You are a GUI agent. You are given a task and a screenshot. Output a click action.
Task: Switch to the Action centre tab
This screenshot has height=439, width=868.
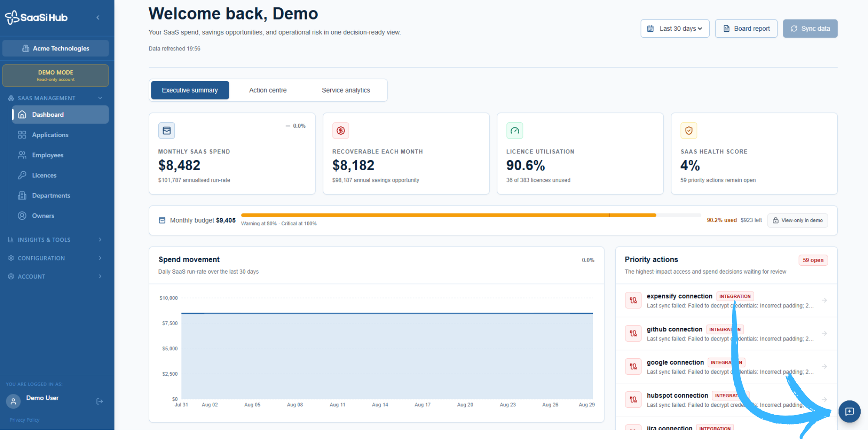(268, 90)
